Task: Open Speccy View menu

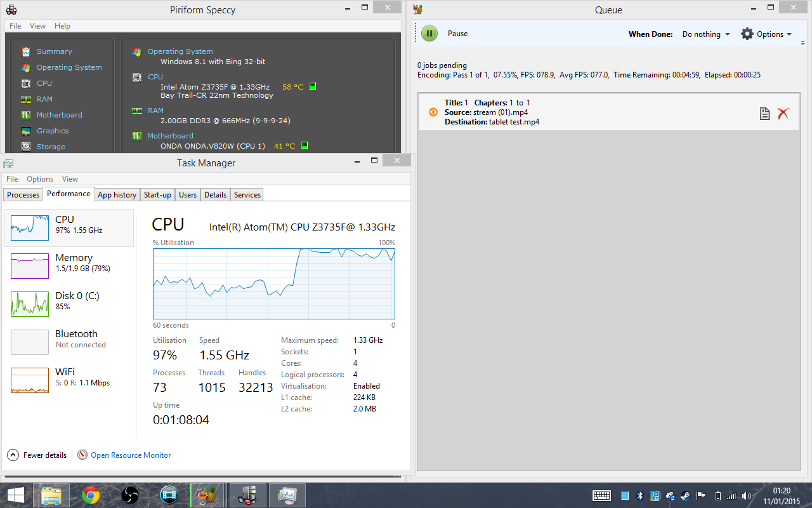Action: (x=38, y=26)
